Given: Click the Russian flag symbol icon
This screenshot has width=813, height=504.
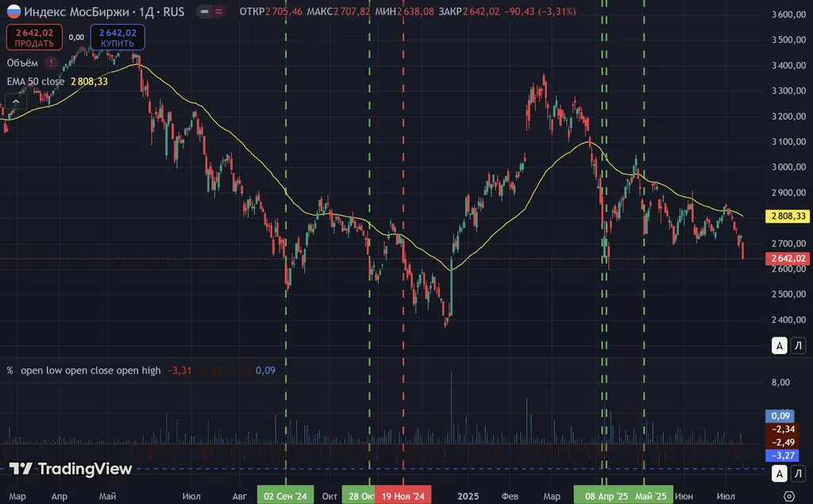Looking at the screenshot, I should pyautogui.click(x=13, y=11).
